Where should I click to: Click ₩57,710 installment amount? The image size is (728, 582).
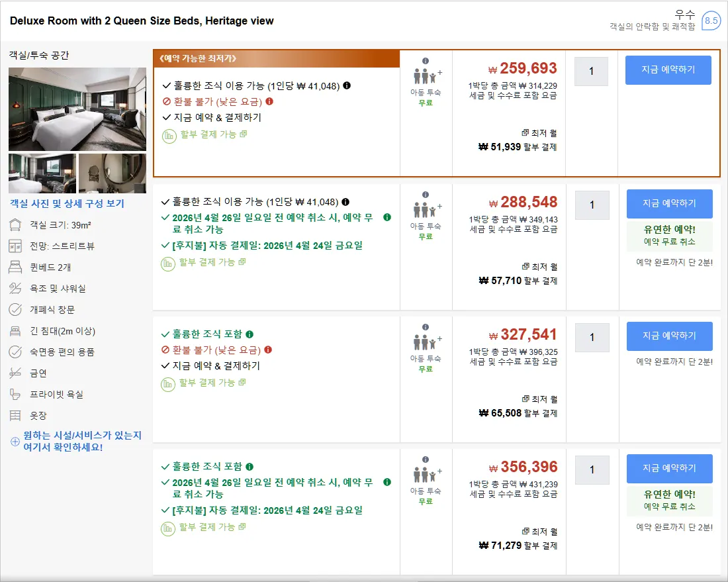[x=500, y=281]
